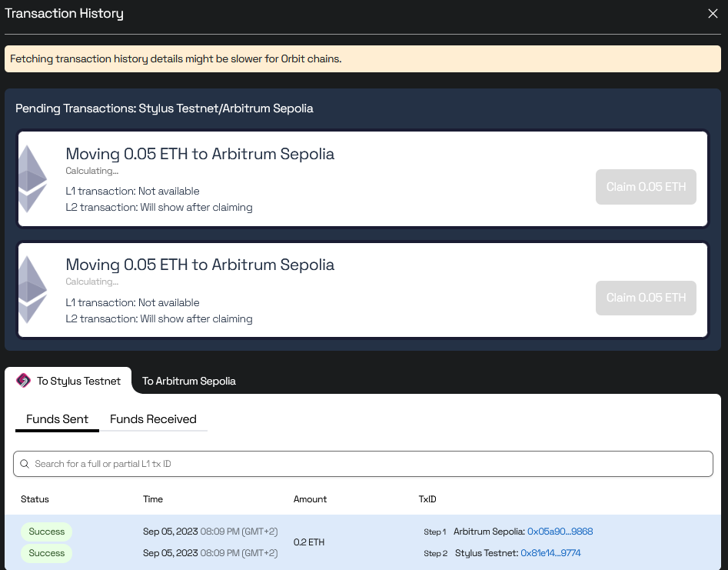The width and height of the screenshot is (728, 570).
Task: Click the 0.2 ETH amount cell
Action: [309, 542]
